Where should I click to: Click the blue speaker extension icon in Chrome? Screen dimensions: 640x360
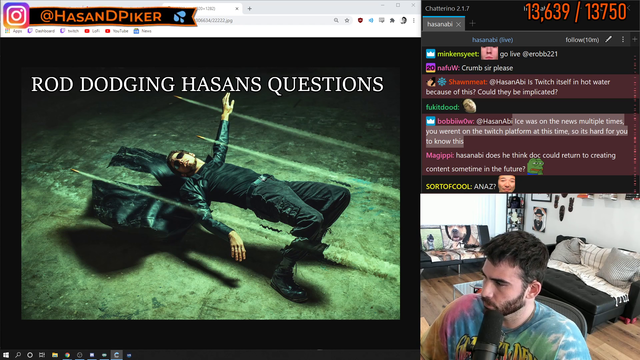[371, 20]
